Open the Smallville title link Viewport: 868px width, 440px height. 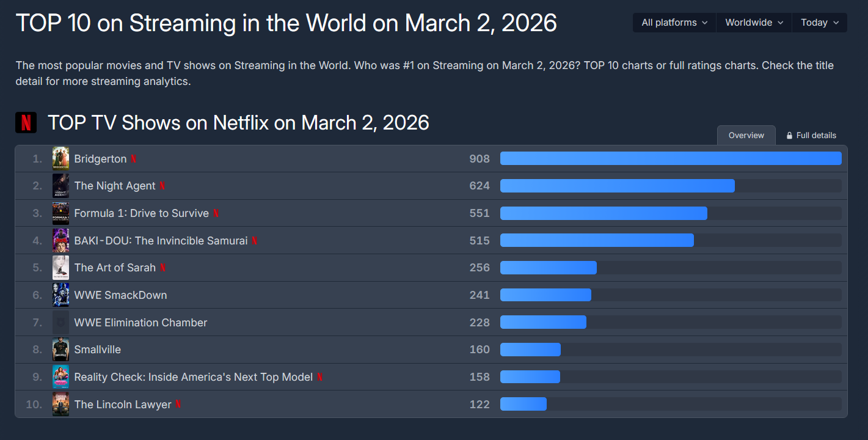point(97,350)
